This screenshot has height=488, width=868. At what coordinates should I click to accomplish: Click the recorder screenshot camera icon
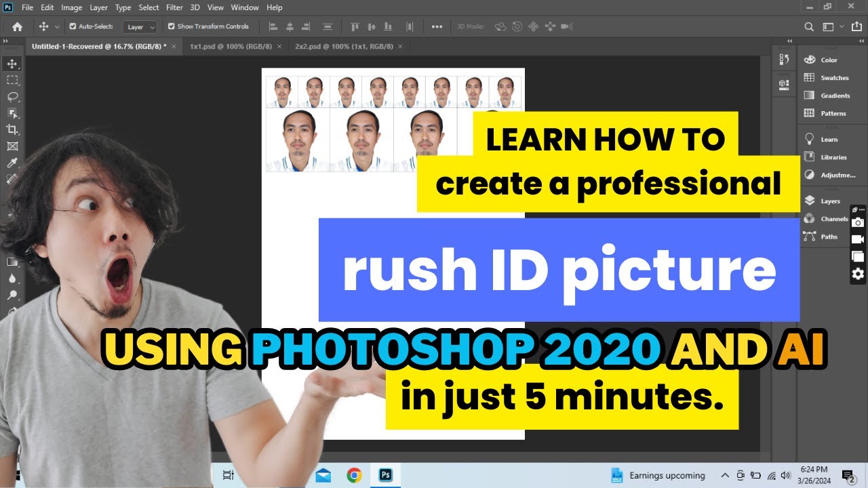pos(858,222)
